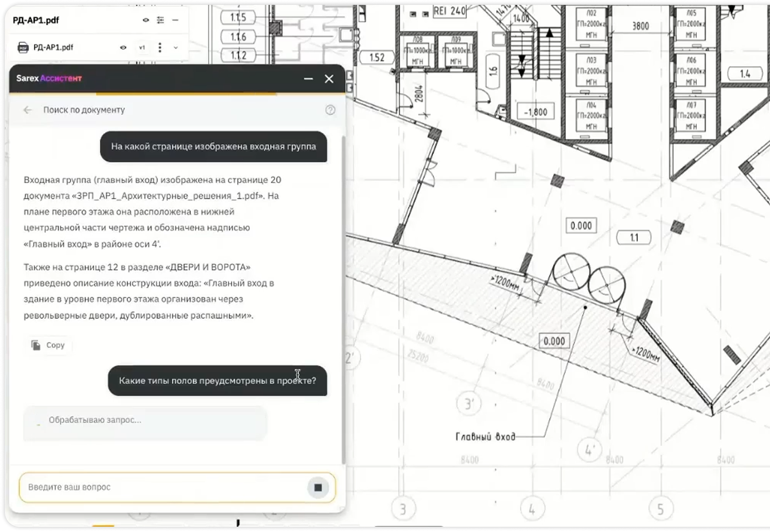The image size is (770, 532).
Task: Toggle eye icon on РД-АР1.pdf file row
Action: pyautogui.click(x=123, y=48)
